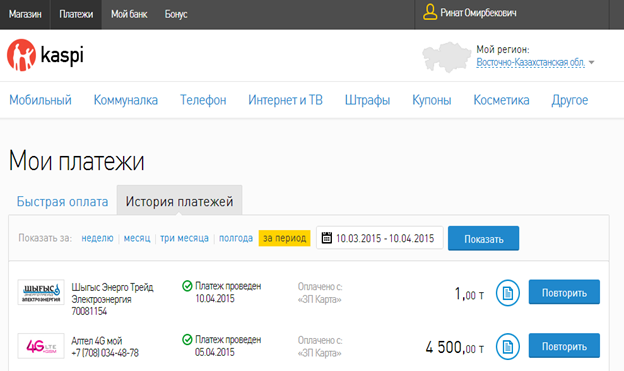The height and width of the screenshot is (371, 624).
Task: Filter payments for неделю
Action: 98,238
